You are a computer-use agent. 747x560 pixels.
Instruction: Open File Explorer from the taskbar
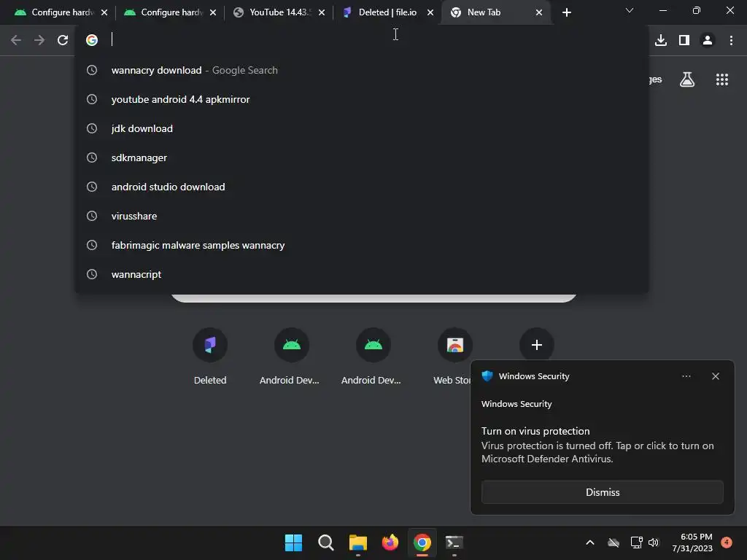(x=357, y=542)
